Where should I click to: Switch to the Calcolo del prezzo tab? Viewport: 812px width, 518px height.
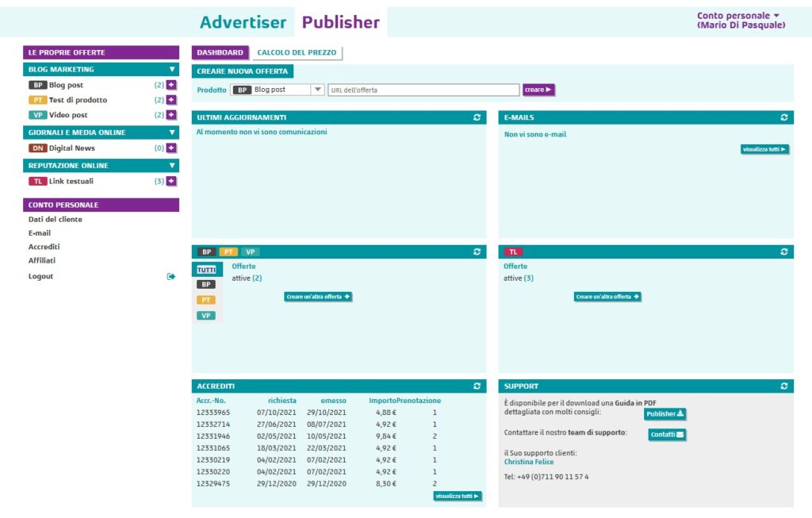point(297,52)
